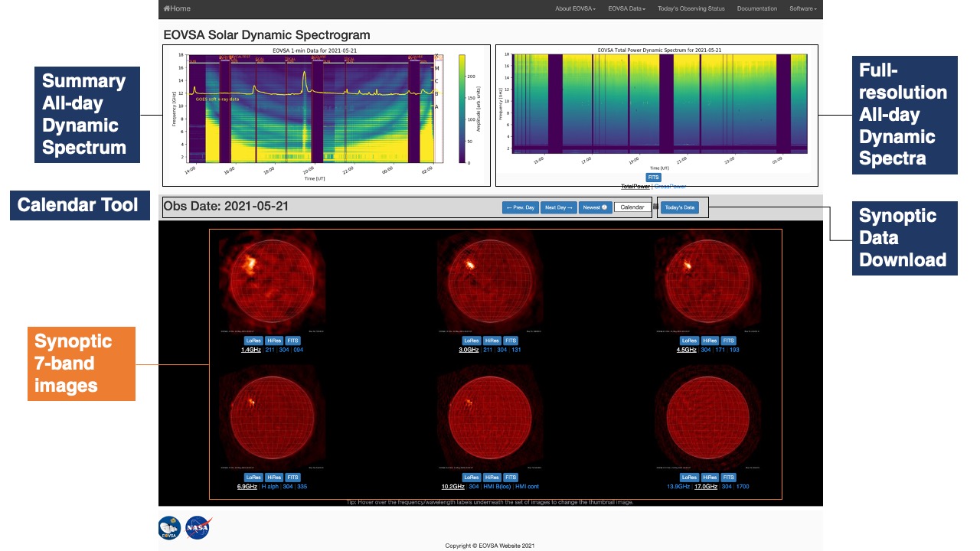Go to the Prev. Day arrow button
Viewport: 980px width, 551px height.
click(521, 207)
